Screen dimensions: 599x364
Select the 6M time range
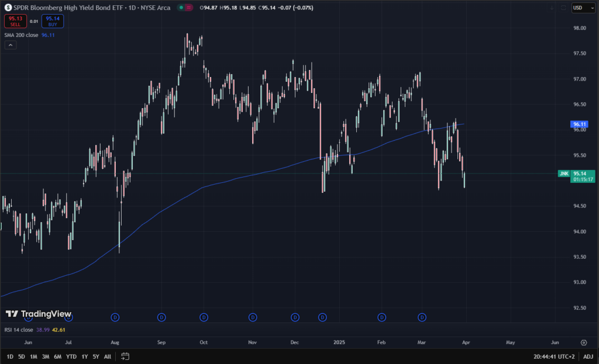pyautogui.click(x=58, y=356)
